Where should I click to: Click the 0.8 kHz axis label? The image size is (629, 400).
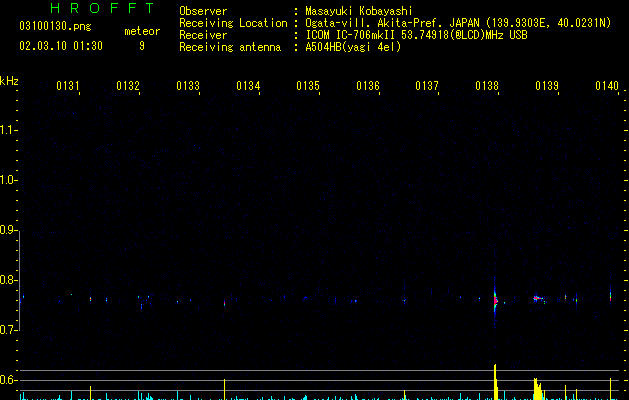point(8,280)
